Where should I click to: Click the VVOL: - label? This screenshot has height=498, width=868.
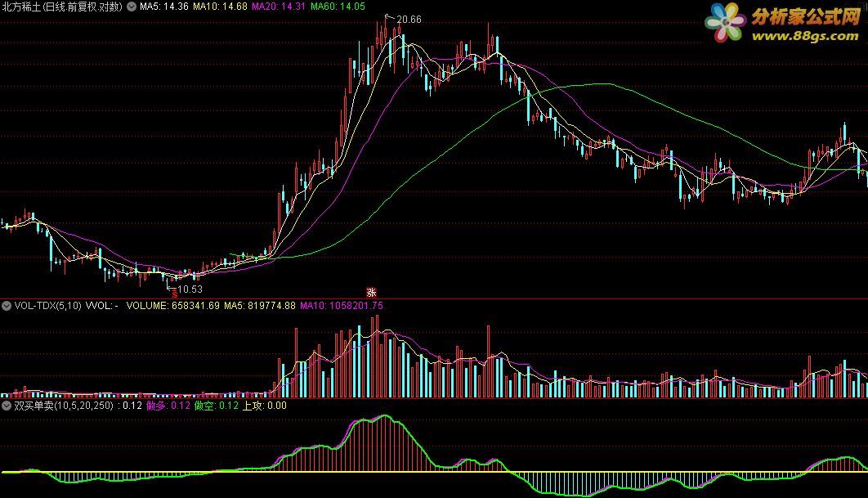[x=102, y=306]
